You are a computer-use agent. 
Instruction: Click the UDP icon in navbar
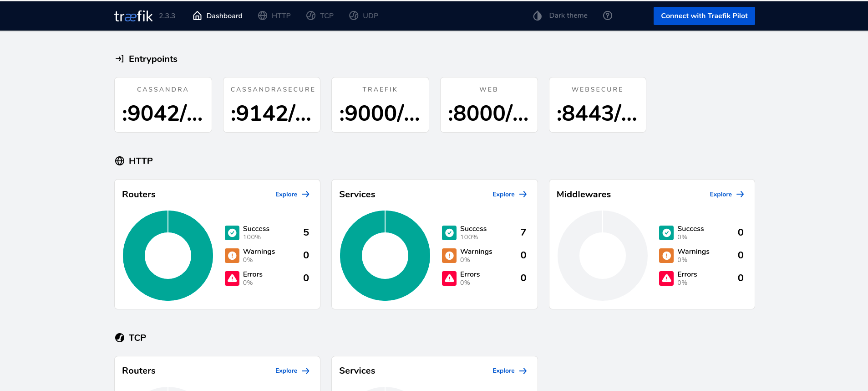[354, 15]
